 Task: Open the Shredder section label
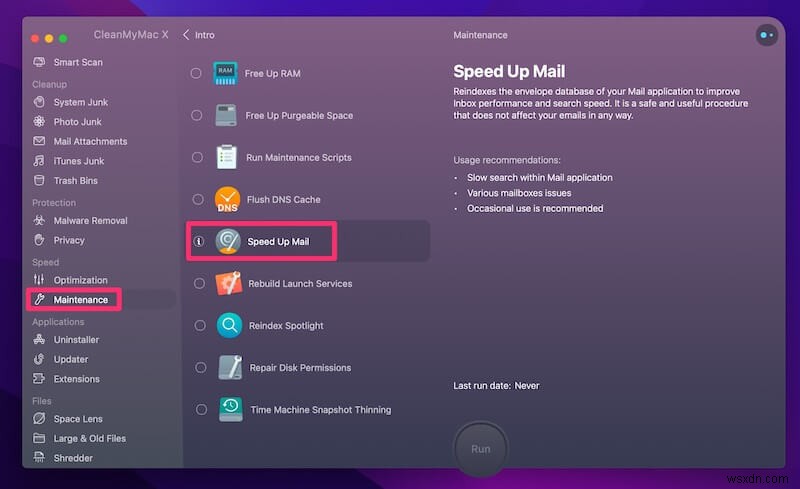(x=73, y=458)
